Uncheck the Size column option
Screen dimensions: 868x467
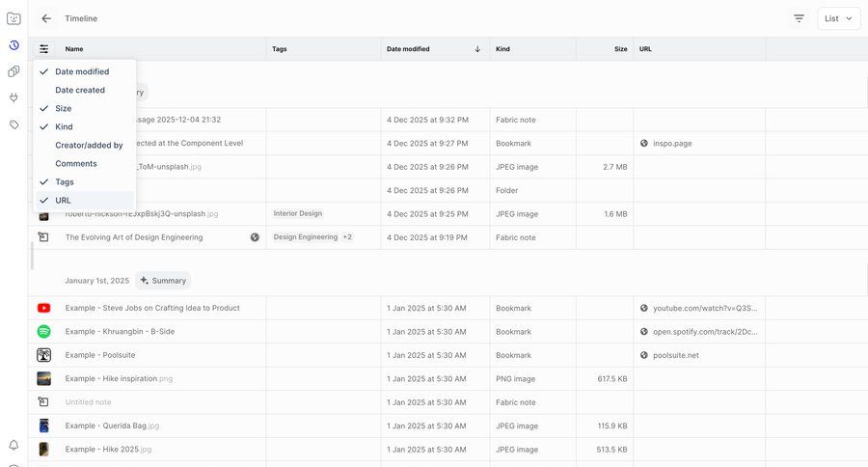[x=85, y=108]
